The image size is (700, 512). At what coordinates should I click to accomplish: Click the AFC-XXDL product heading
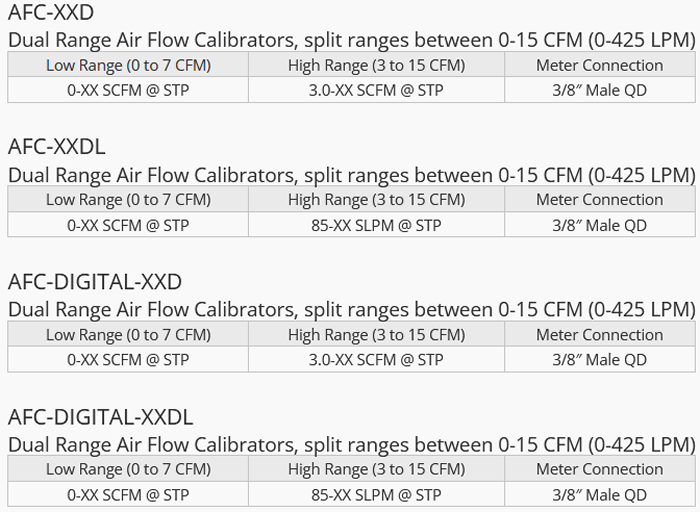tap(57, 147)
